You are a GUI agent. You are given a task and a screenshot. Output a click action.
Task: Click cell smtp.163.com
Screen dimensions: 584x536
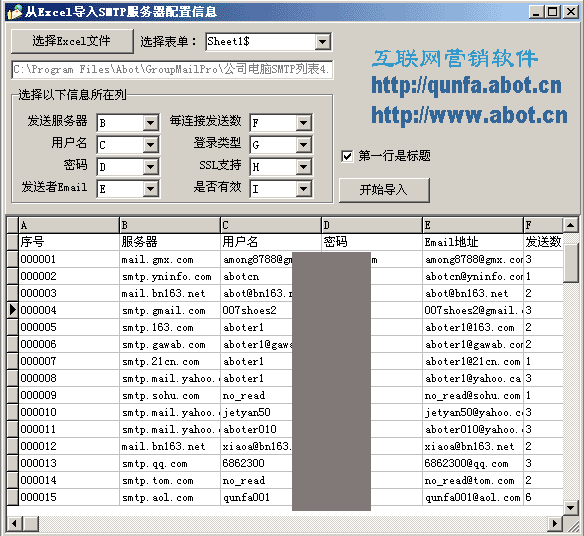(170, 327)
